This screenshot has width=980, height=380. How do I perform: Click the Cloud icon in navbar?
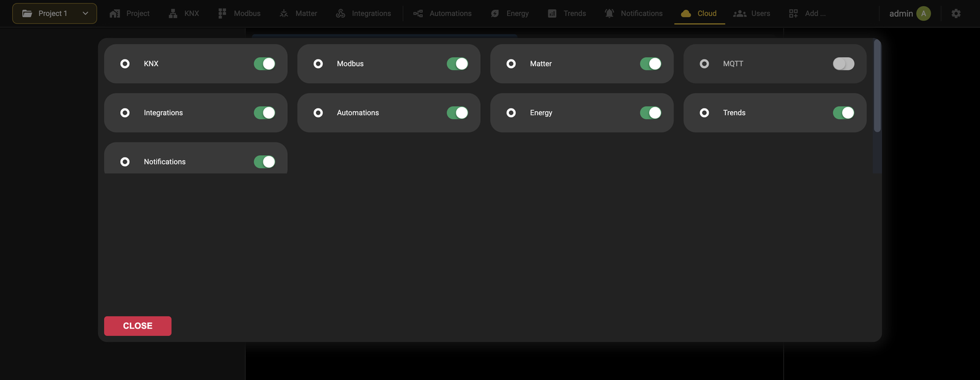click(x=686, y=13)
